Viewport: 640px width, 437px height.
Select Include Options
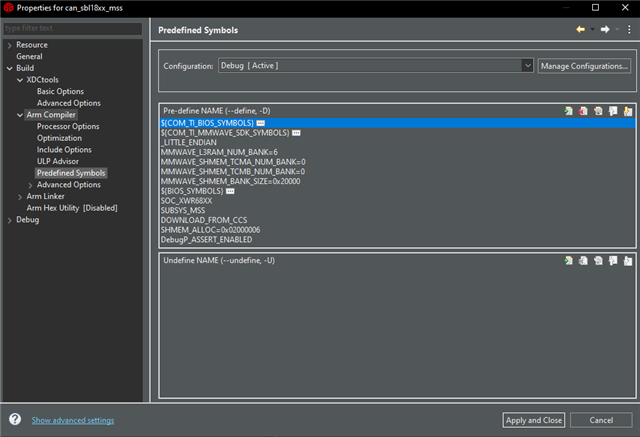(x=64, y=150)
